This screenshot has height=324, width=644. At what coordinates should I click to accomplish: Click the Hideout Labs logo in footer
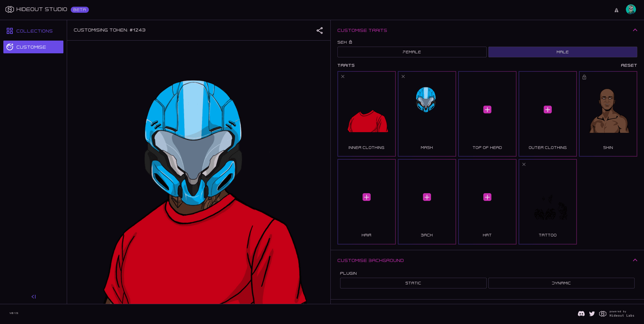point(603,314)
